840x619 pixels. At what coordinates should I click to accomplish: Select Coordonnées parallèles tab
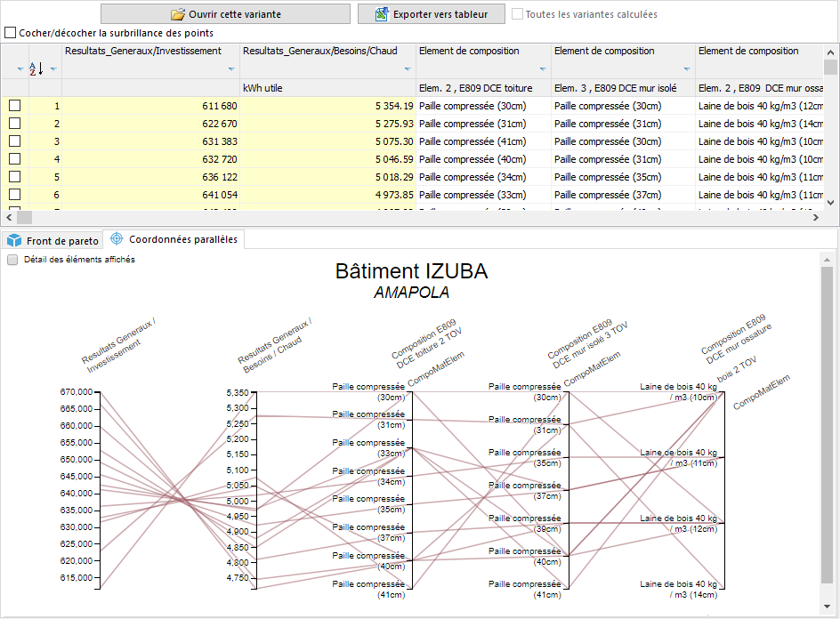[174, 239]
